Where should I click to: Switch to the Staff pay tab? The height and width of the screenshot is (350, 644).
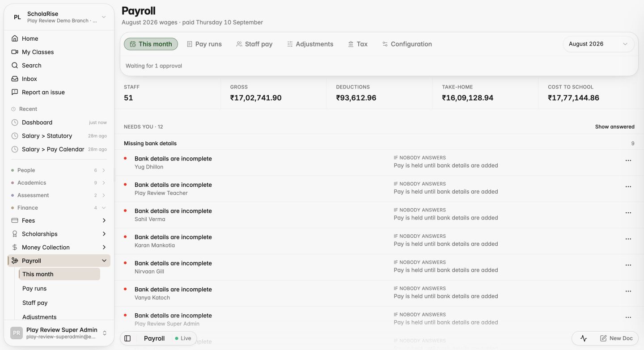(x=254, y=44)
